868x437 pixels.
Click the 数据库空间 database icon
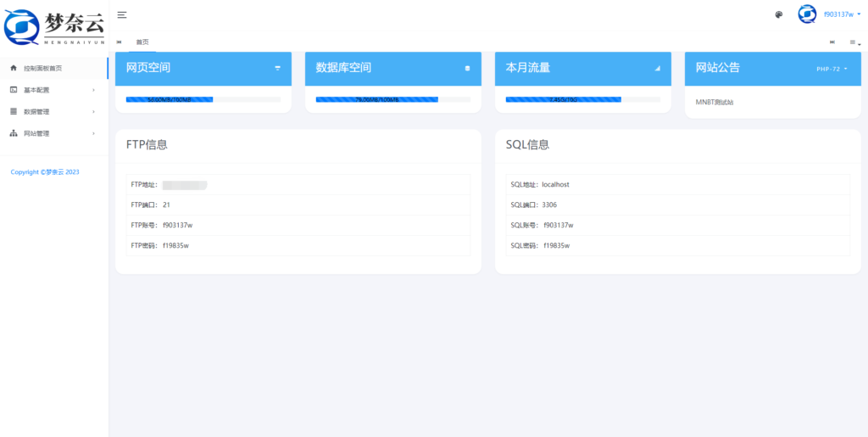pyautogui.click(x=467, y=68)
